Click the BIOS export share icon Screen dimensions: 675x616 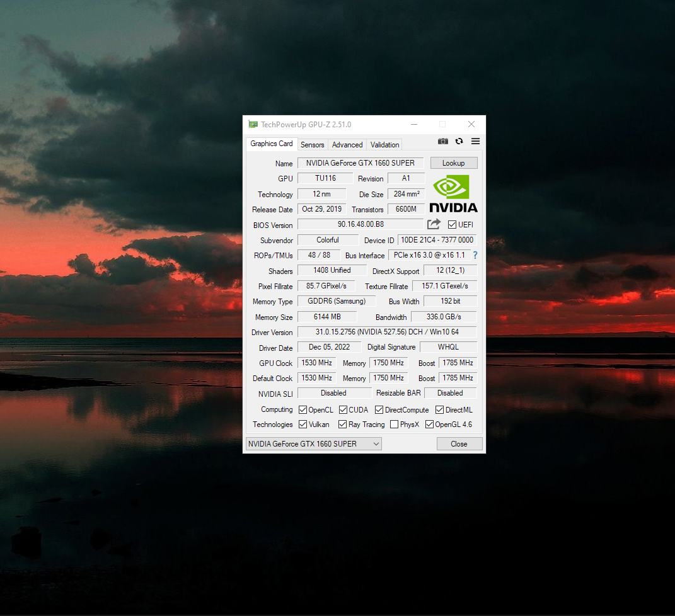pyautogui.click(x=434, y=224)
